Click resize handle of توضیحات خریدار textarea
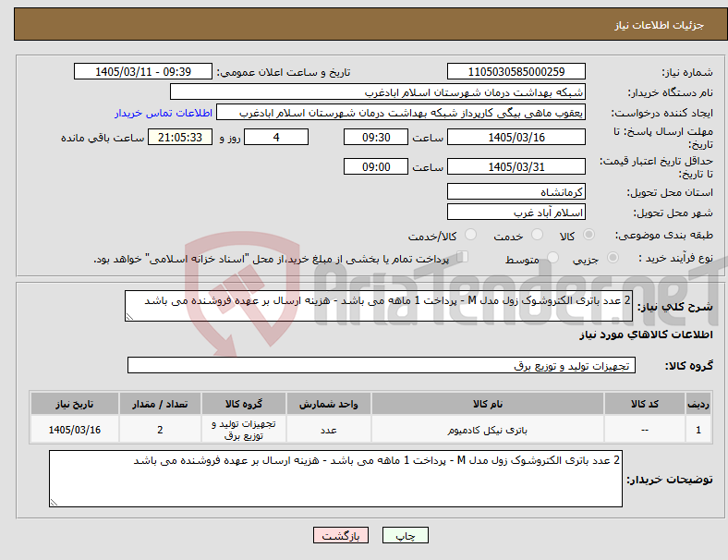This screenshot has width=728, height=560. 54,503
